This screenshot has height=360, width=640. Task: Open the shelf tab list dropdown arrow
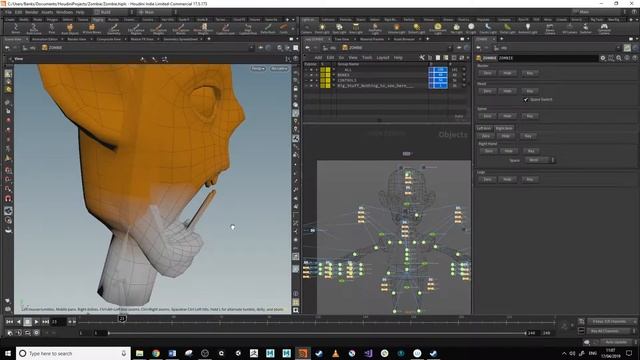[x=293, y=20]
